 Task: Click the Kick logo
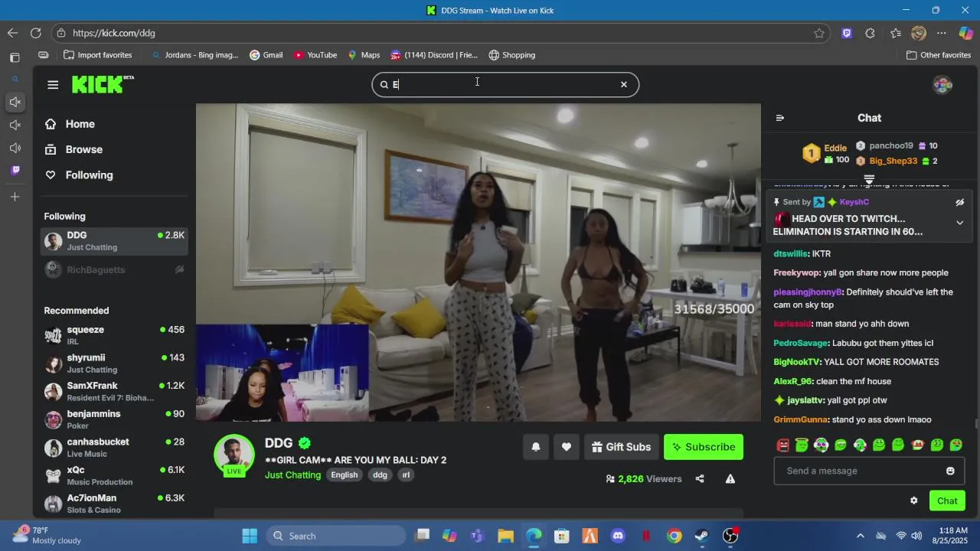(103, 84)
